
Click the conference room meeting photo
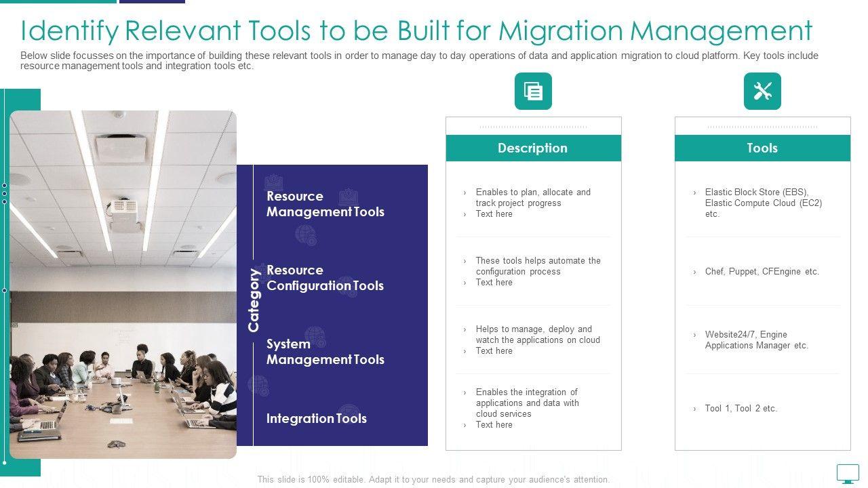point(123,285)
